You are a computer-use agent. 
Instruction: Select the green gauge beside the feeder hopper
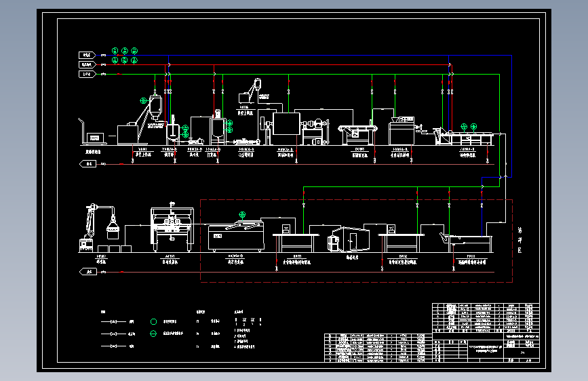(x=143, y=100)
